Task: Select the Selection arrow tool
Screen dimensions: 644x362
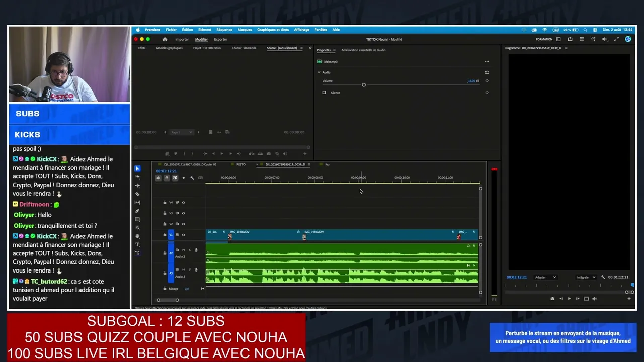Action: [x=137, y=168]
